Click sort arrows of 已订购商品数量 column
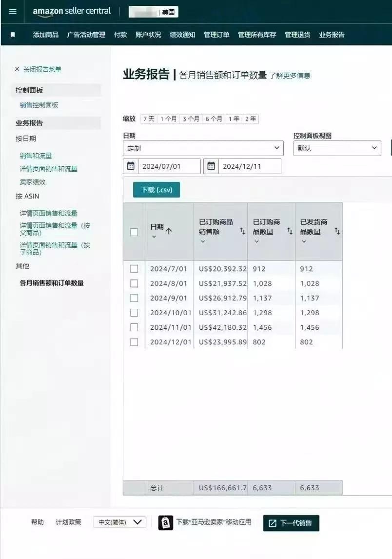Image resolution: width=392 pixels, height=559 pixels. pos(290,231)
